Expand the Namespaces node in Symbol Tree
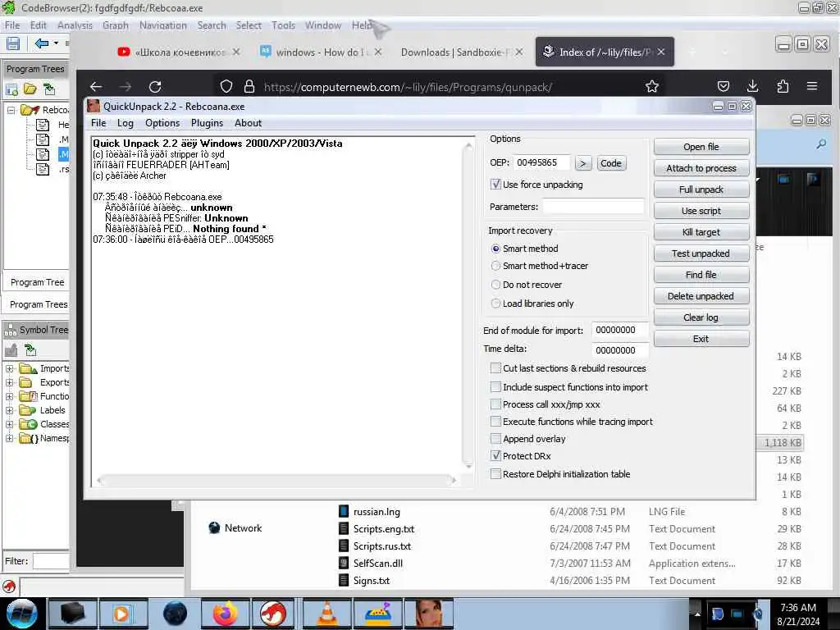This screenshot has height=630, width=840. point(9,438)
